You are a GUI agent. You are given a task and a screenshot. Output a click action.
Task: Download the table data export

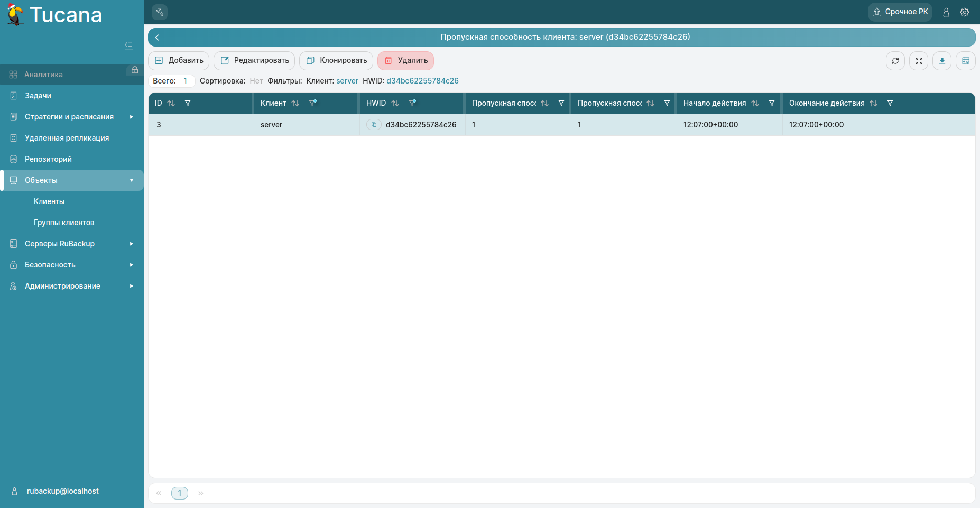point(941,61)
